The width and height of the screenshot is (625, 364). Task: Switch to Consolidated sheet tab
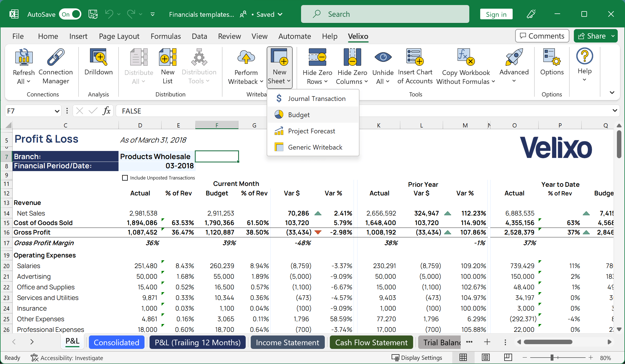coord(117,342)
